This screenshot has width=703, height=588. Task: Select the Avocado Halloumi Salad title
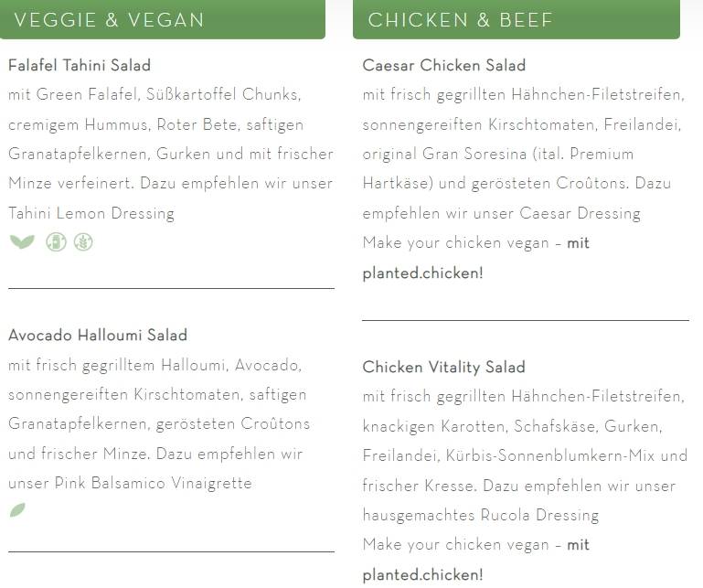click(x=98, y=335)
